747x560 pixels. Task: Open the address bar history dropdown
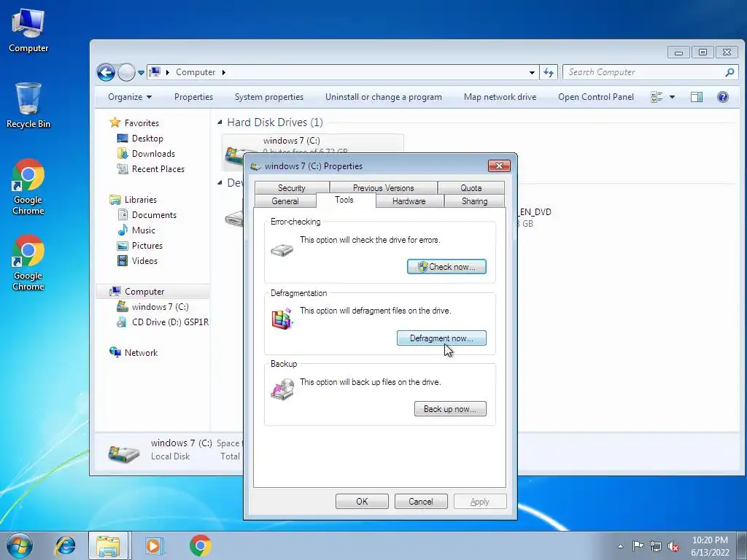(532, 72)
